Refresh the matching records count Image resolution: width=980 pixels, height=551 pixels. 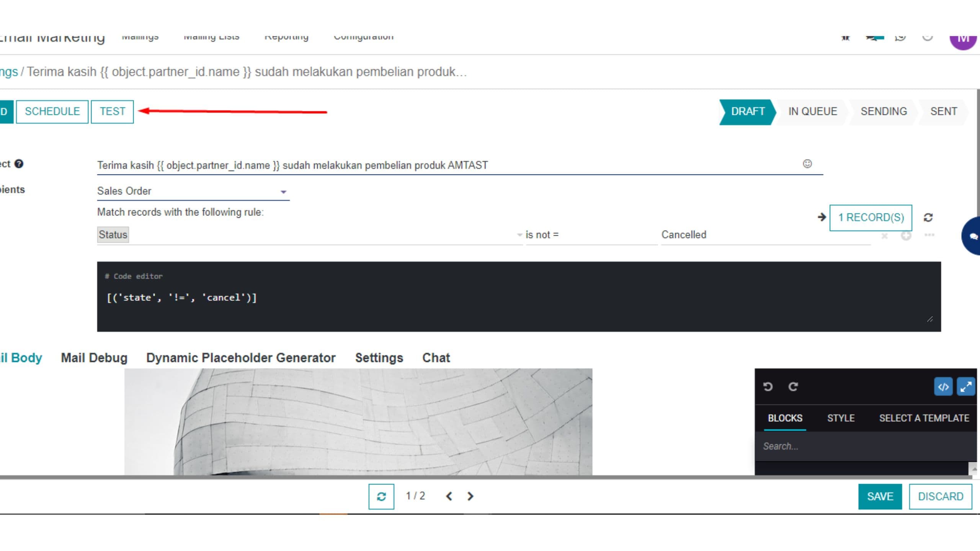[x=928, y=217]
